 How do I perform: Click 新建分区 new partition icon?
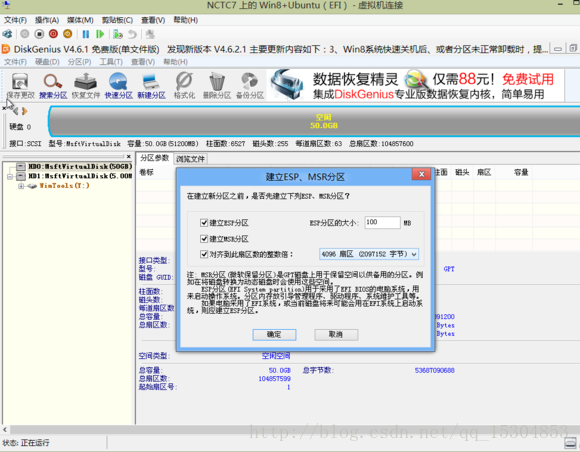pos(151,86)
